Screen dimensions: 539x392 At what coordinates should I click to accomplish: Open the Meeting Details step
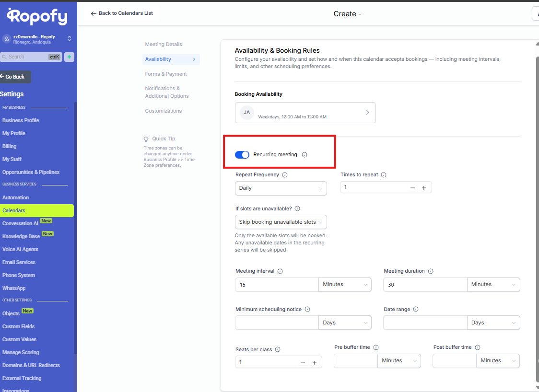tap(164, 45)
